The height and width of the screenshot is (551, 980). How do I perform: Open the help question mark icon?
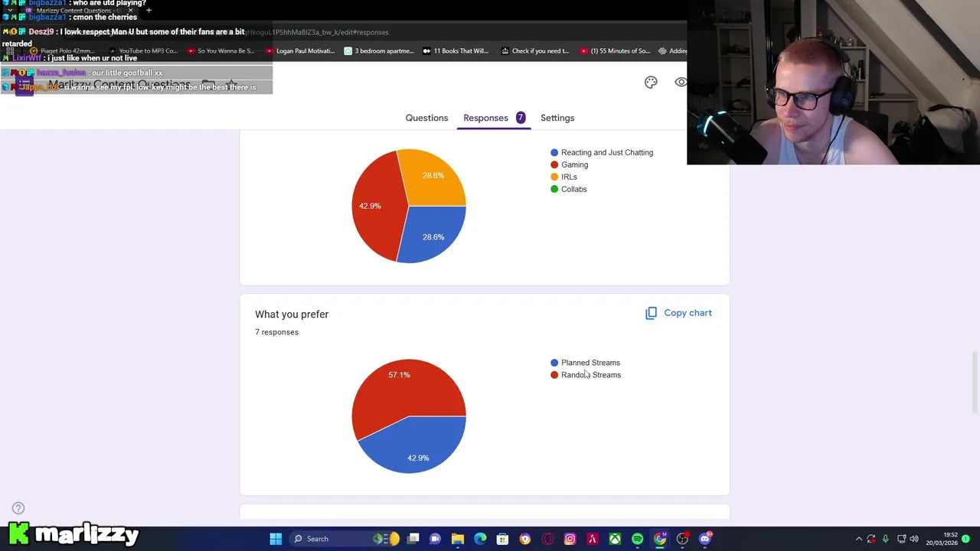click(x=18, y=508)
